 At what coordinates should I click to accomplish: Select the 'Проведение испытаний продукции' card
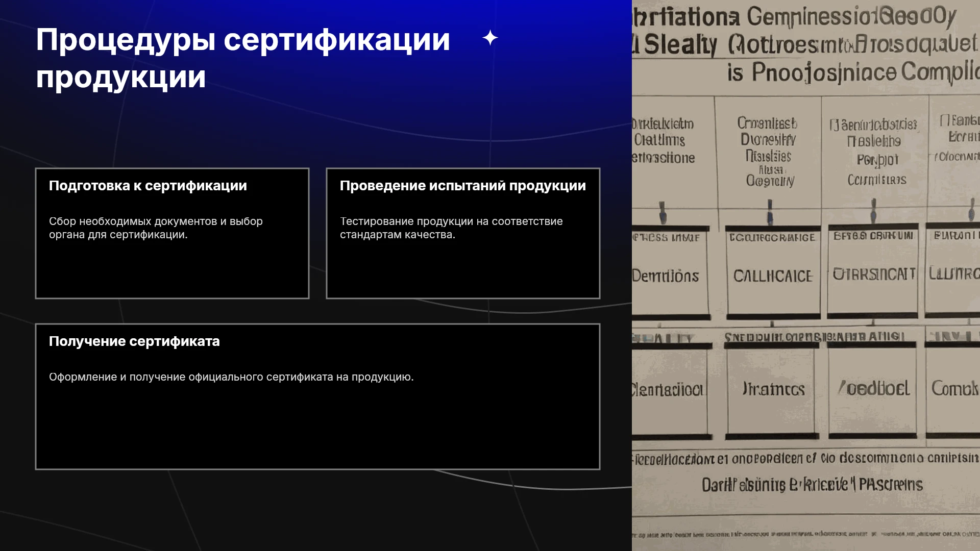tap(463, 233)
